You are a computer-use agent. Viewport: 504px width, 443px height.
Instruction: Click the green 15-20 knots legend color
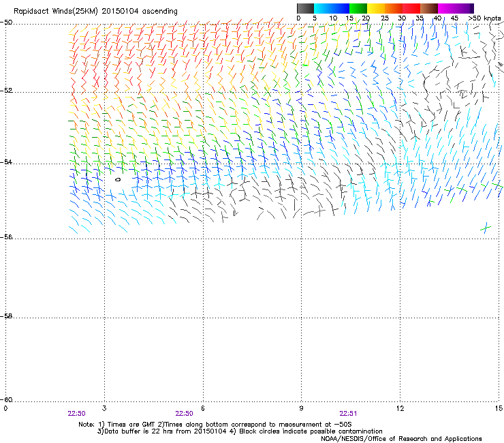click(x=358, y=8)
